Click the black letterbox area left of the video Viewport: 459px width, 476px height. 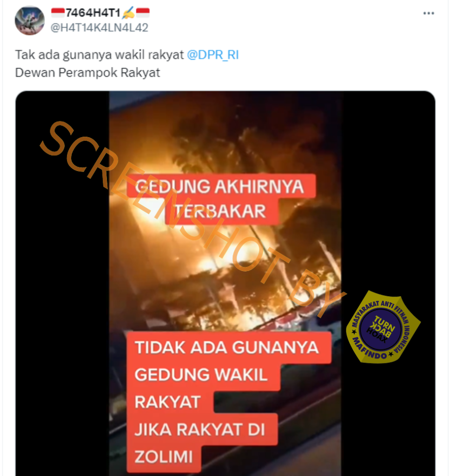pos(62,283)
